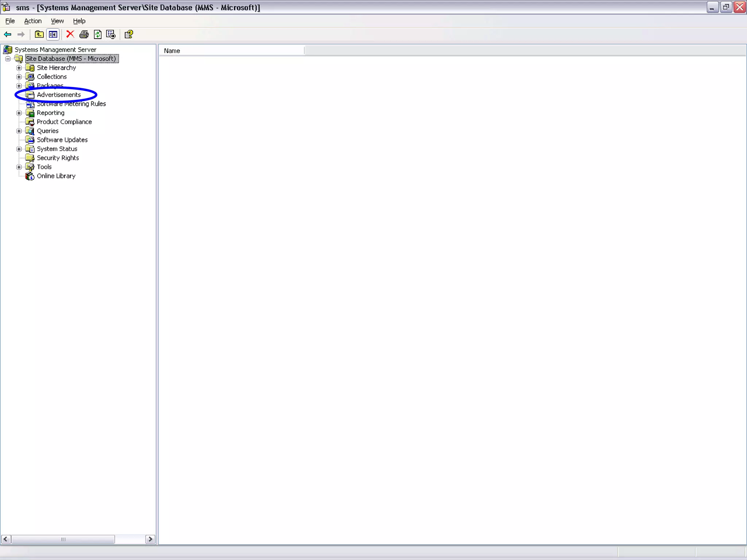Click the Refresh toolbar icon

[x=97, y=34]
